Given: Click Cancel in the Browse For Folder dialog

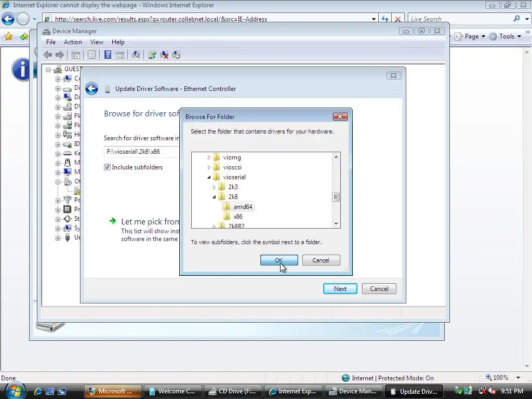Looking at the screenshot, I should (x=321, y=260).
